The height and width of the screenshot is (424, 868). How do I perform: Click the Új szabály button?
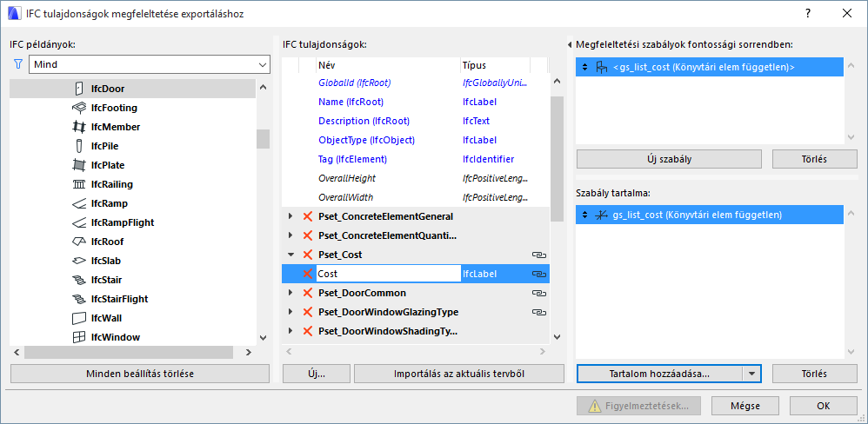pyautogui.click(x=670, y=159)
